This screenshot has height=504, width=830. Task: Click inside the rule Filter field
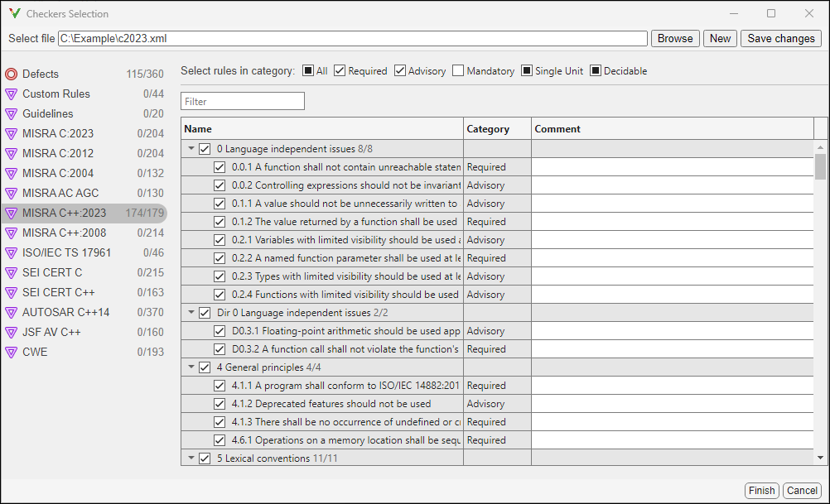[x=242, y=99]
